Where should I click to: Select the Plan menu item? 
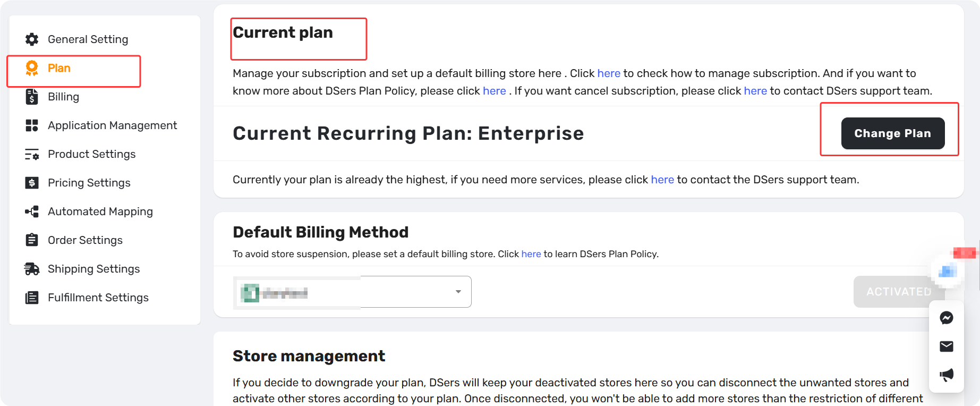pos(59,68)
